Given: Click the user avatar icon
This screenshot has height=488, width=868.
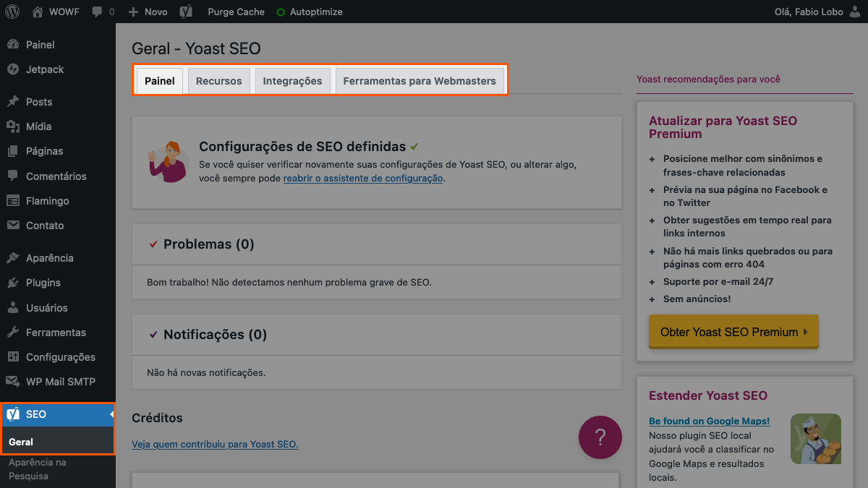Looking at the screenshot, I should coord(855,12).
